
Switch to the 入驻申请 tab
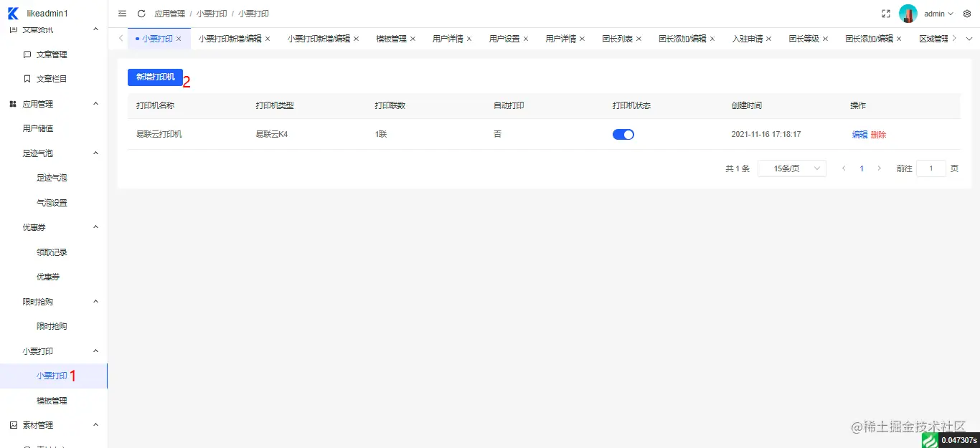point(747,39)
